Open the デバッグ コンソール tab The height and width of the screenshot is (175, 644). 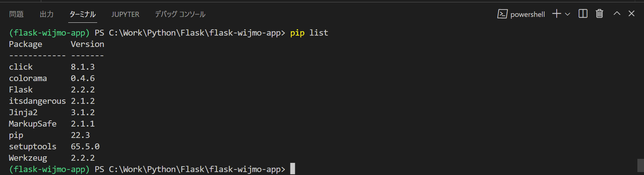180,14
